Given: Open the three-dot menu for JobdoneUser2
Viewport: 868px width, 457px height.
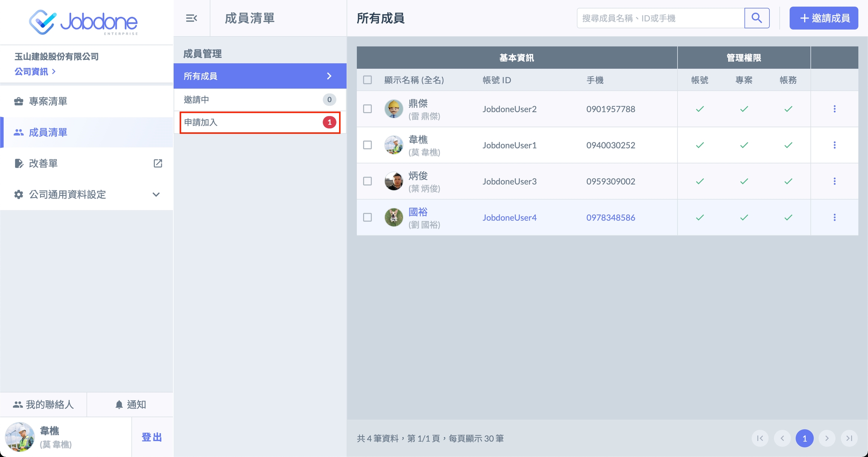Looking at the screenshot, I should click(834, 109).
